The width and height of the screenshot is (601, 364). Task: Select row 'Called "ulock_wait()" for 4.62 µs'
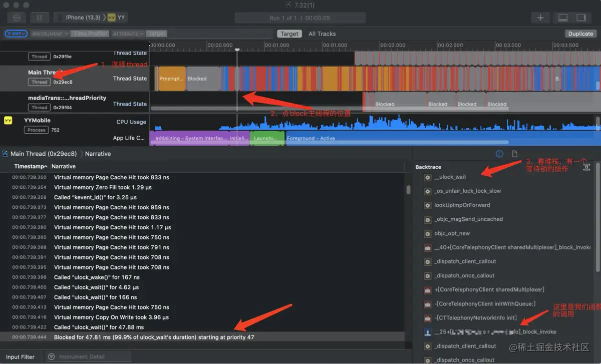click(x=202, y=287)
